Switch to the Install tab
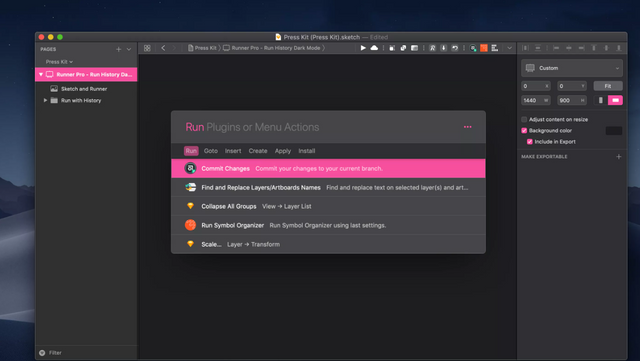 307,151
